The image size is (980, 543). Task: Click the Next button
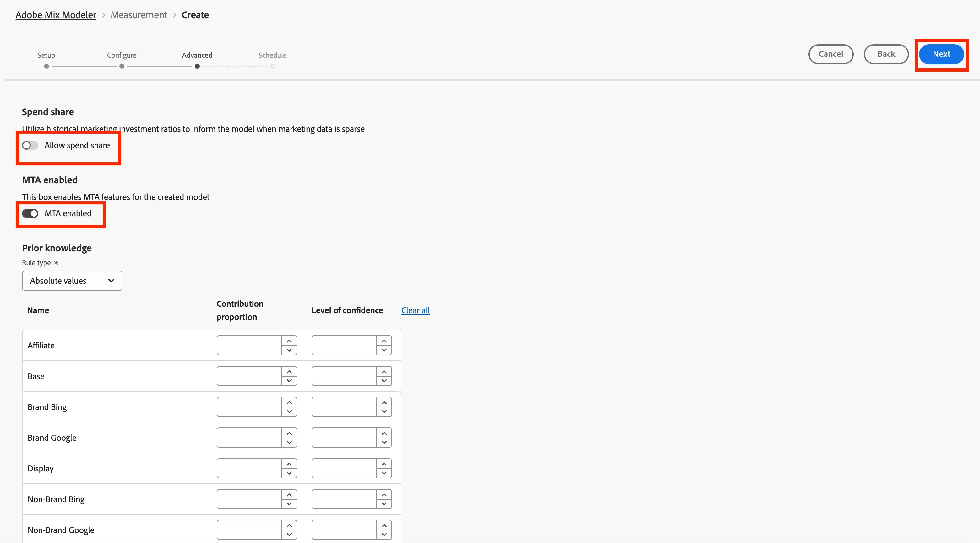[941, 54]
